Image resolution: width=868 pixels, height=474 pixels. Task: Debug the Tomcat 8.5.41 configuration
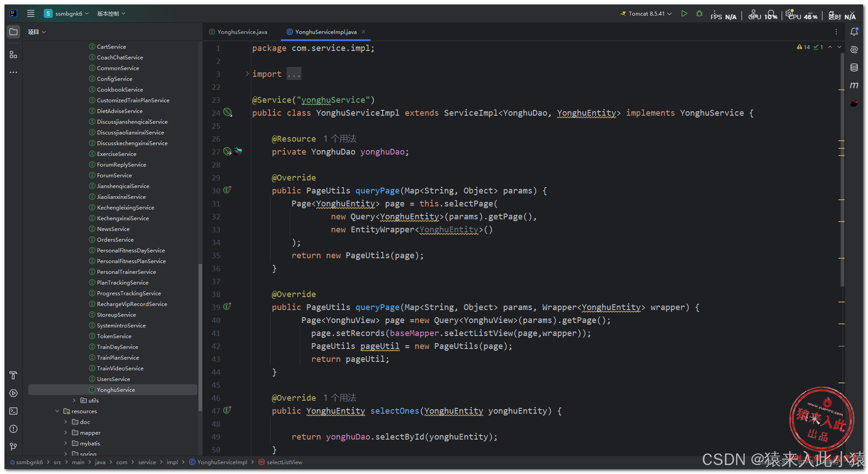[x=699, y=13]
